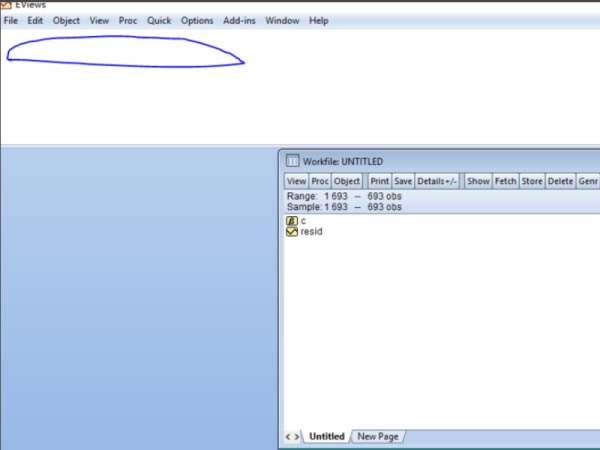This screenshot has width=600, height=450.
Task: Click the EViews application icon in the title bar
Action: coord(6,5)
